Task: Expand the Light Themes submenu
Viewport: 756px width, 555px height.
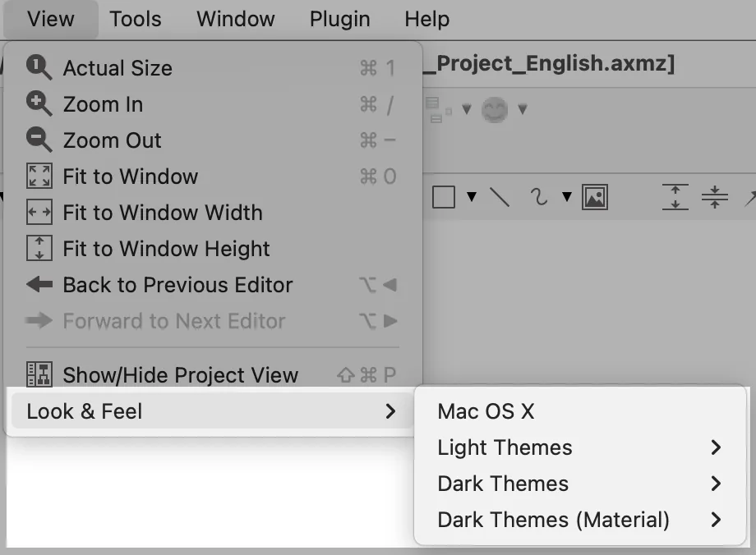Action: 580,447
